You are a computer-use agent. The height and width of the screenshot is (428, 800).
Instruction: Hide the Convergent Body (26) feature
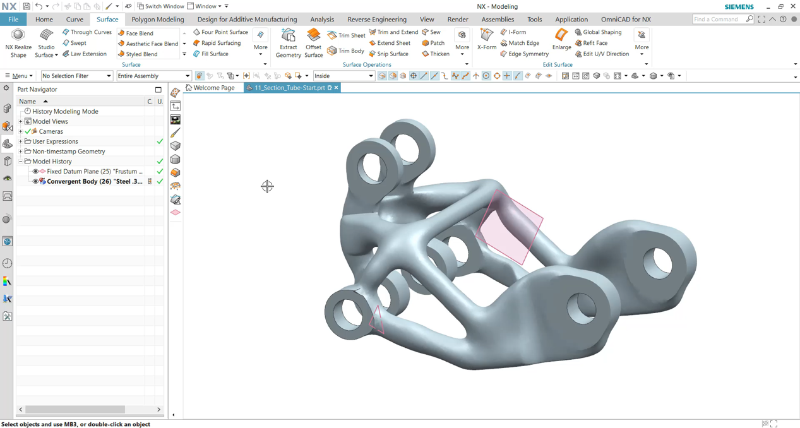tap(36, 182)
